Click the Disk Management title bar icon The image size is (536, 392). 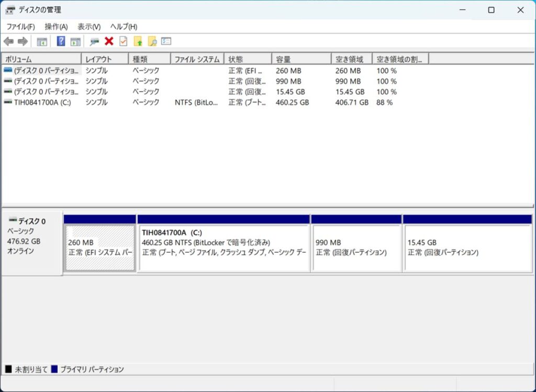(x=10, y=10)
